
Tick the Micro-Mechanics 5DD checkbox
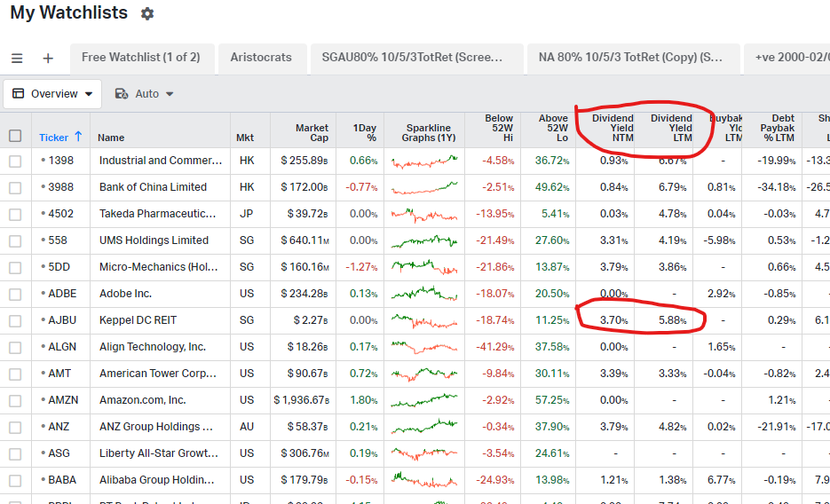click(15, 268)
